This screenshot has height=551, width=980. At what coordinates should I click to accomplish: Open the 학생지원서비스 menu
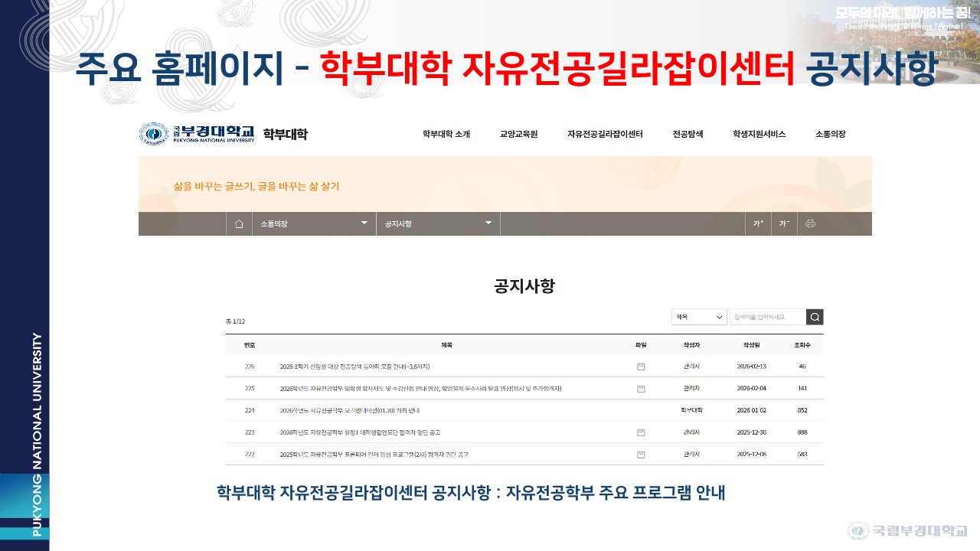[x=759, y=134]
